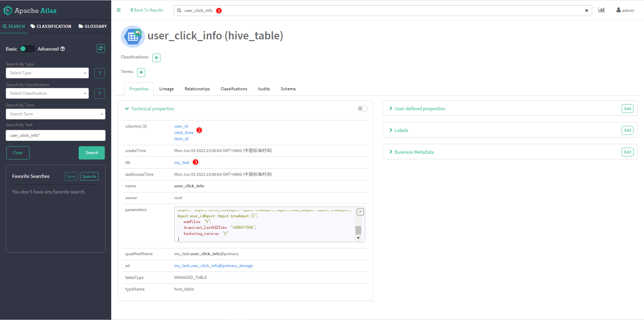Open the statistics chart icon
644x320 pixels.
pos(601,10)
